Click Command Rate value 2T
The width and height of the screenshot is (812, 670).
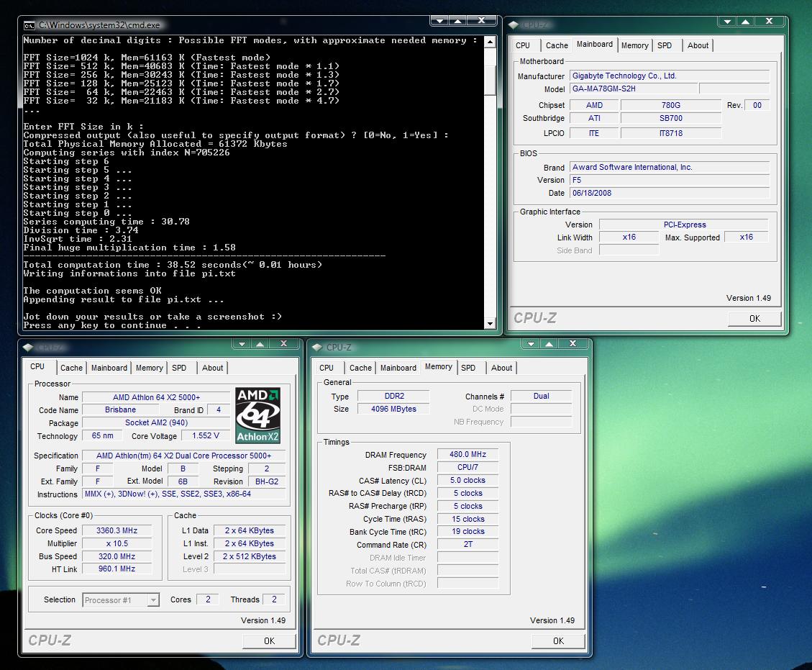467,545
